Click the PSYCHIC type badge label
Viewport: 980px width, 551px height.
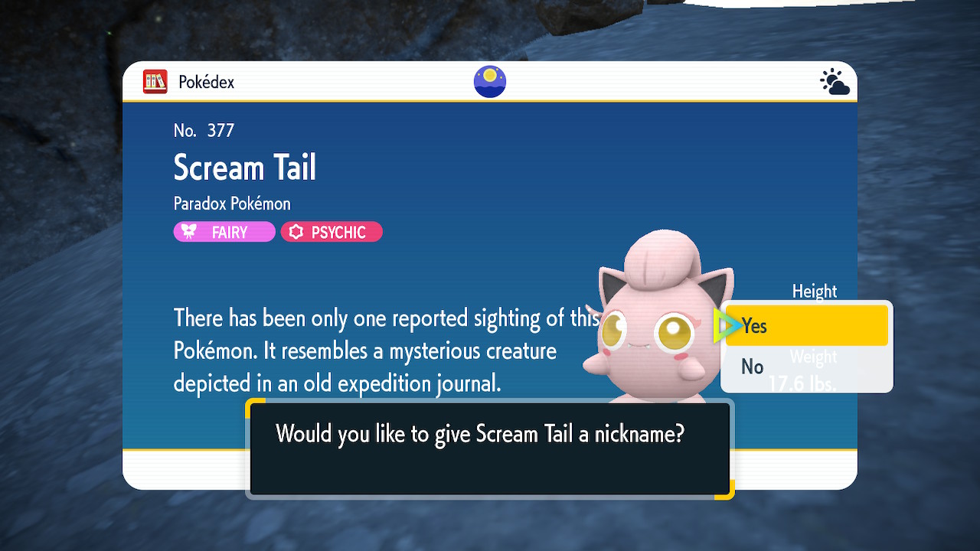pos(332,232)
